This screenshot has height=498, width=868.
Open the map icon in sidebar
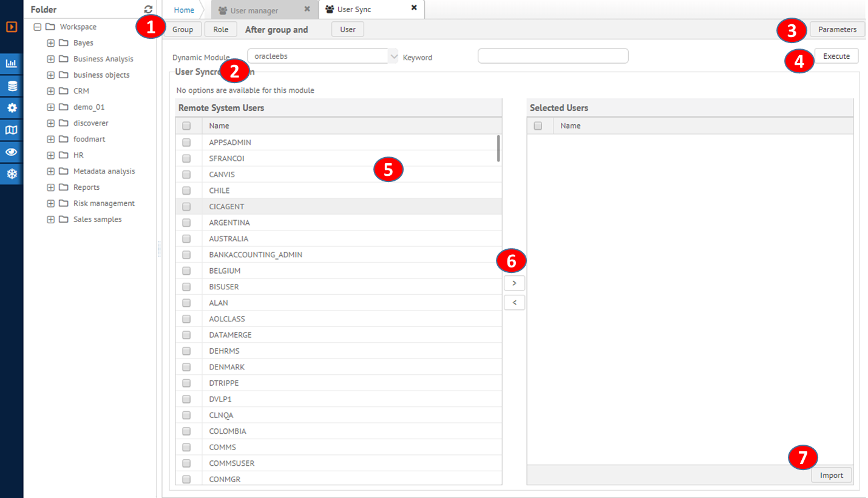pos(12,130)
